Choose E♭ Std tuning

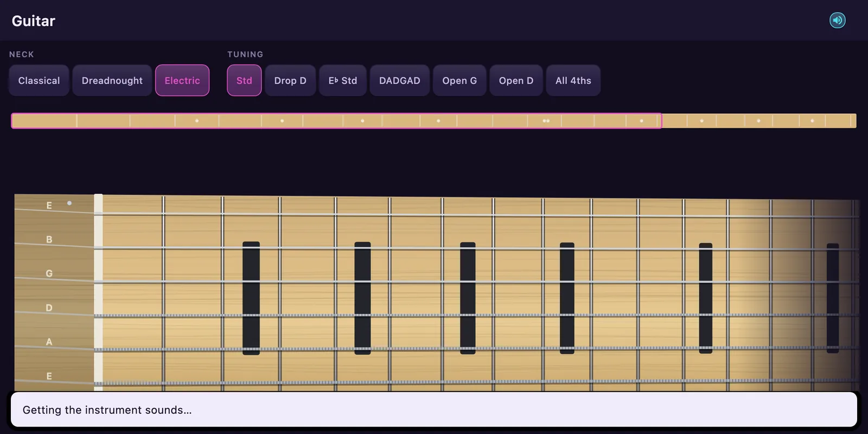[x=343, y=80]
